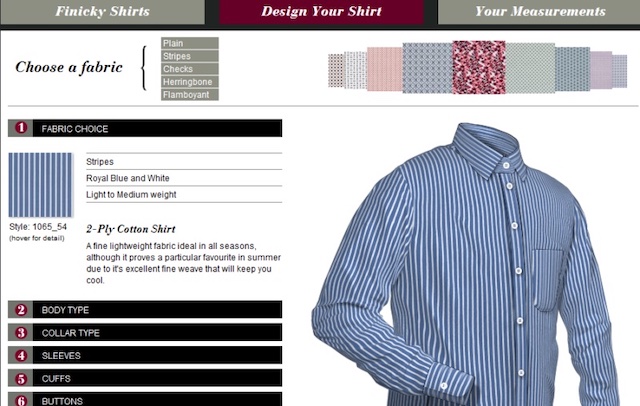Click the number 5 Cuffs badge
The image size is (640, 406).
click(x=21, y=378)
